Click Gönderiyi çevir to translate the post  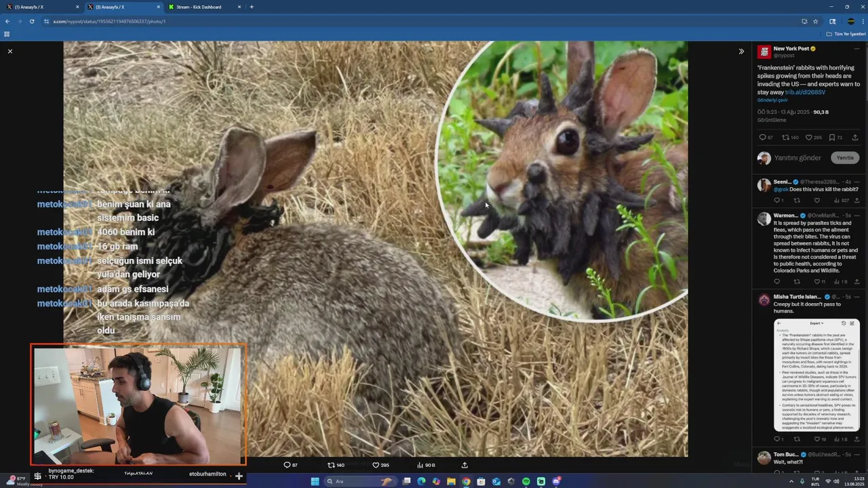[772, 100]
